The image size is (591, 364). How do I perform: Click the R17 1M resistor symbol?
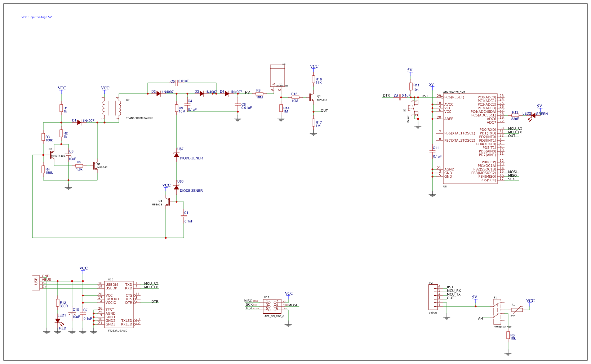point(314,123)
